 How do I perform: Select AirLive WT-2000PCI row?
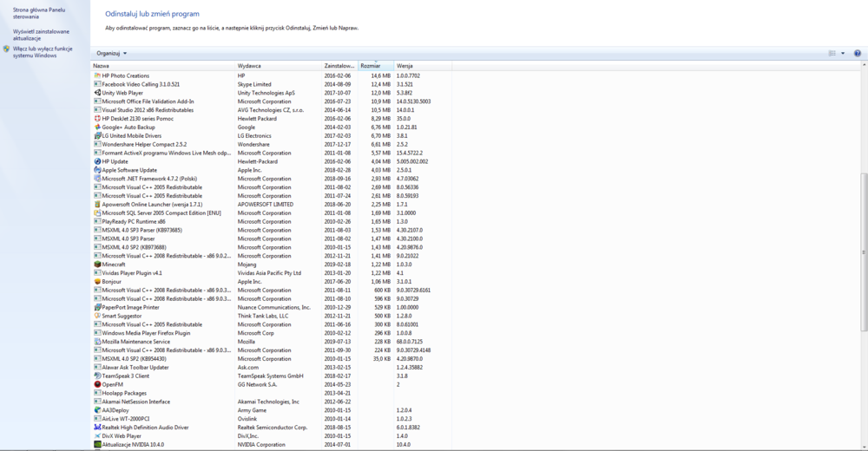coord(271,419)
